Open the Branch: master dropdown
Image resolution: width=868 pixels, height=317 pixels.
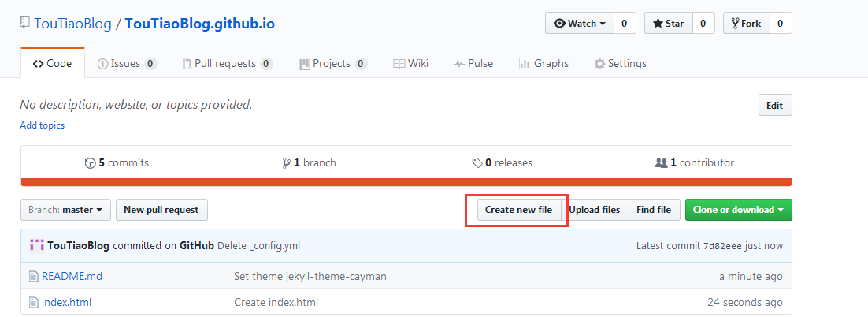(65, 210)
